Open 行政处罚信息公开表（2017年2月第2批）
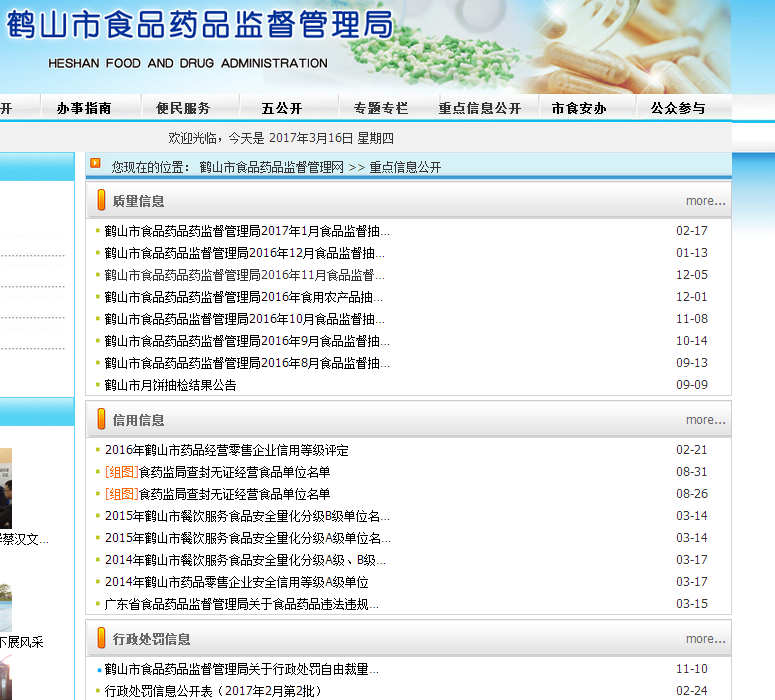 point(213,691)
